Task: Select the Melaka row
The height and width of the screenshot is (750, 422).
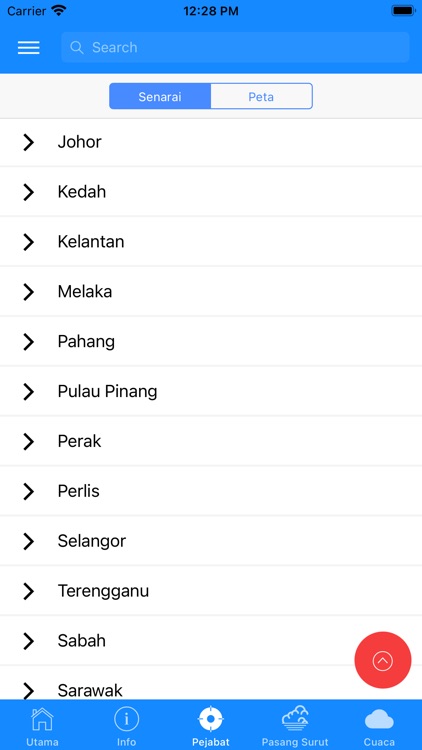Action: tap(211, 292)
